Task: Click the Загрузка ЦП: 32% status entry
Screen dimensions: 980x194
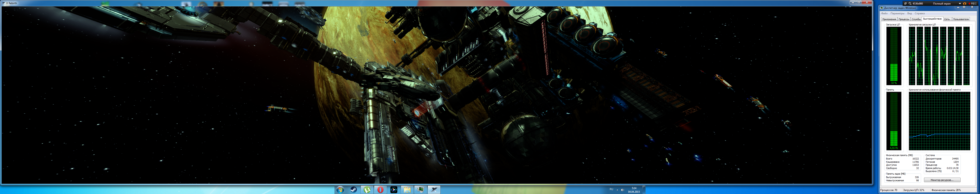Action: click(x=914, y=190)
